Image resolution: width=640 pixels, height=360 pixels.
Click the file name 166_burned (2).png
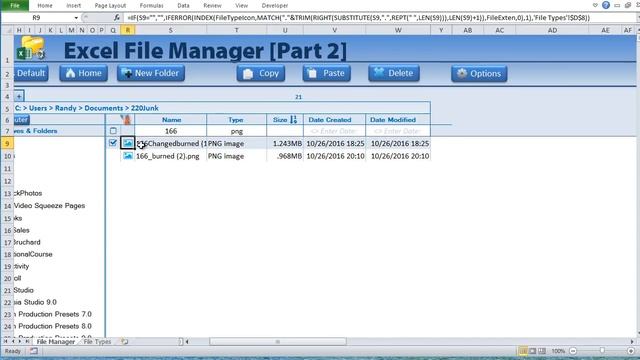168,156
